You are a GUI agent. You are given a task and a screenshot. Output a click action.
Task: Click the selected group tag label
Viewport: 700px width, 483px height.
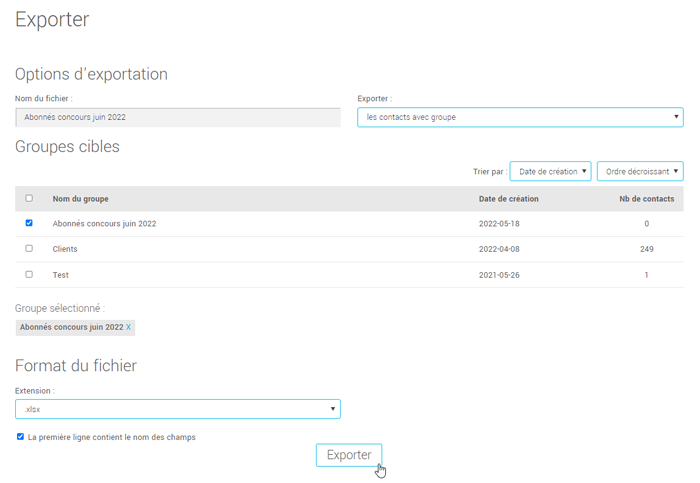pos(71,327)
